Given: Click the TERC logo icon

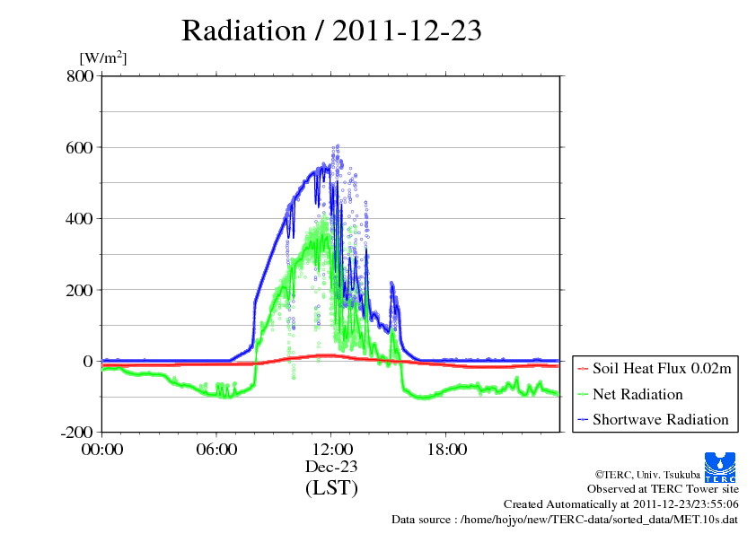Looking at the screenshot, I should pyautogui.click(x=720, y=468).
